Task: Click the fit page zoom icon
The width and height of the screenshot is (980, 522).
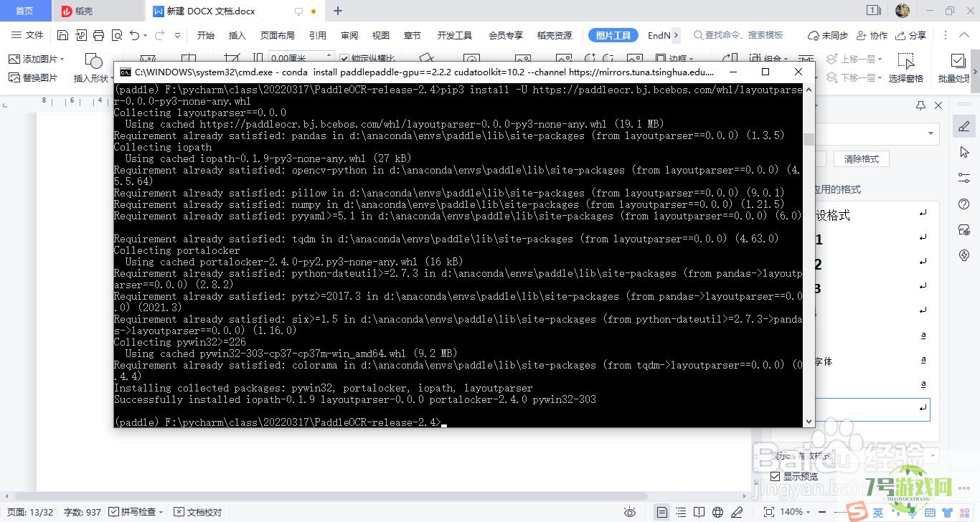Action: (769, 512)
